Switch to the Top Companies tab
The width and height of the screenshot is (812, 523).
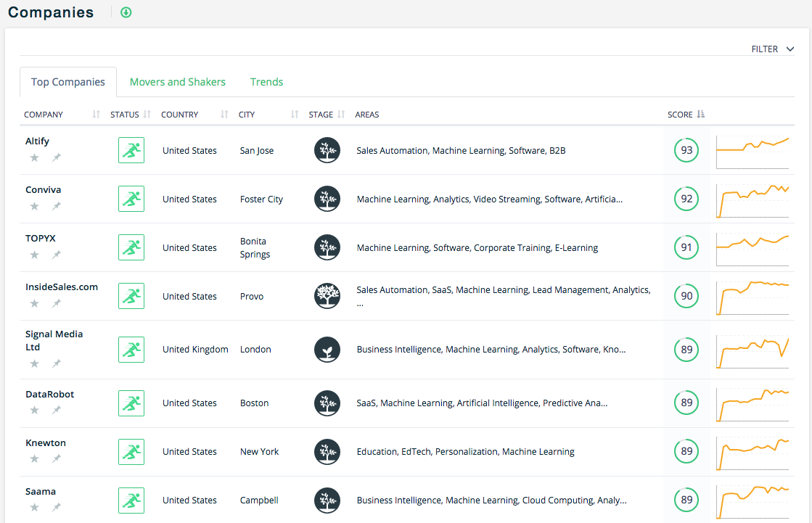(67, 82)
